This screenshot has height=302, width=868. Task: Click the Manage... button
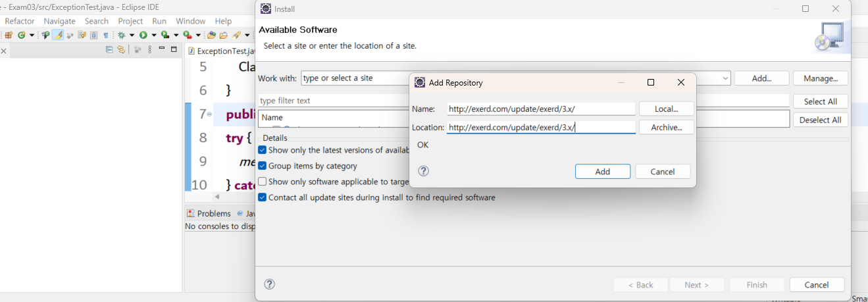click(x=821, y=78)
